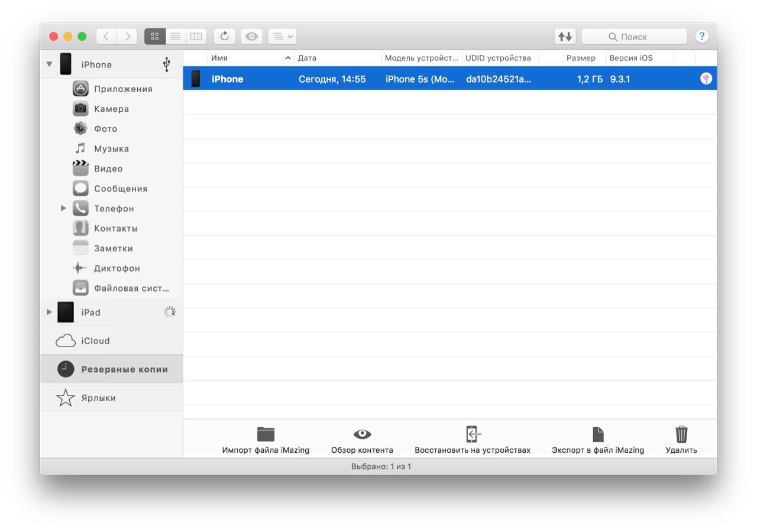This screenshot has height=532, width=757.
Task: Switch to column view
Action: 196,37
